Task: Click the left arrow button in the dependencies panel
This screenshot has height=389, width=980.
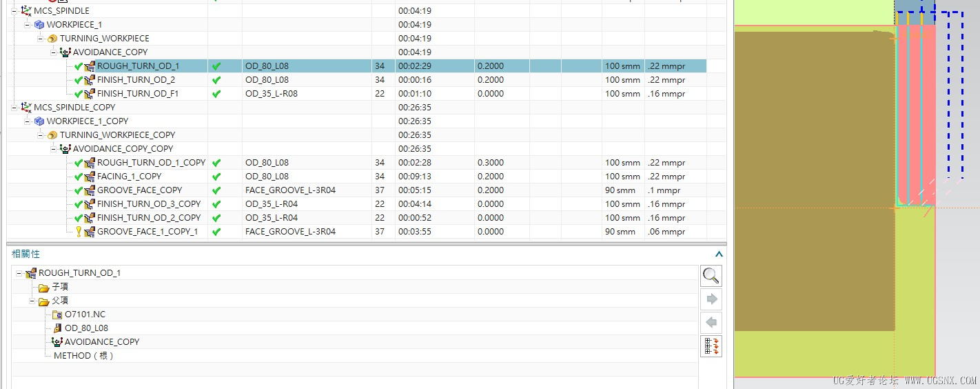Action: tap(711, 322)
